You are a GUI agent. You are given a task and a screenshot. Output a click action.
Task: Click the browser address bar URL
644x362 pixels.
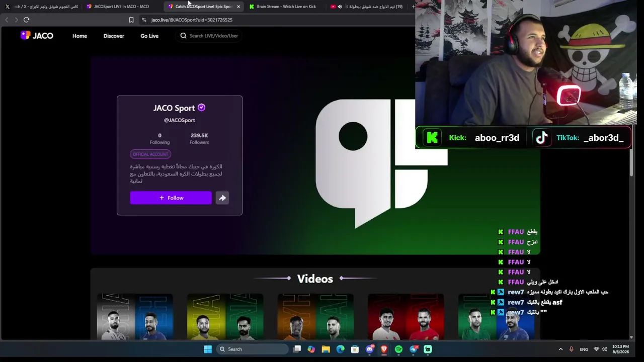pos(192,20)
